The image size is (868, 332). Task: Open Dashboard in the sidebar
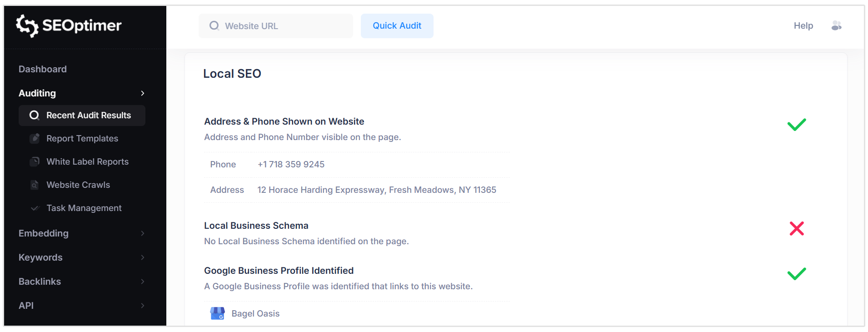[x=43, y=69]
